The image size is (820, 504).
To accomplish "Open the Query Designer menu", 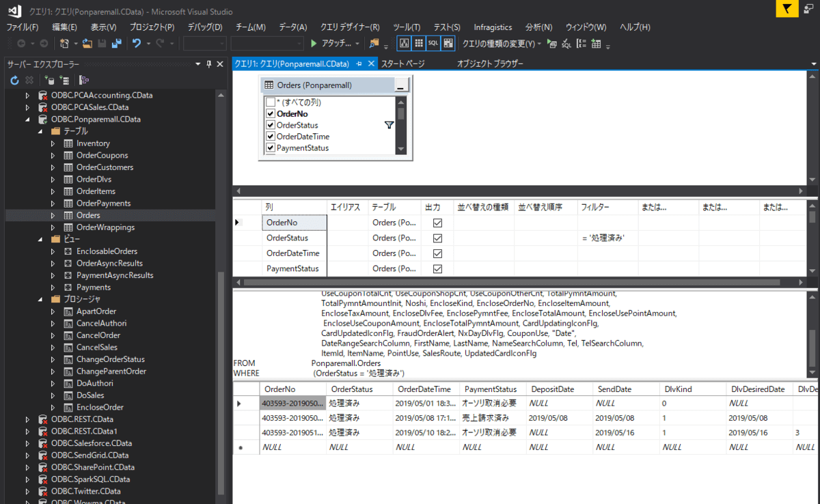I will [349, 27].
